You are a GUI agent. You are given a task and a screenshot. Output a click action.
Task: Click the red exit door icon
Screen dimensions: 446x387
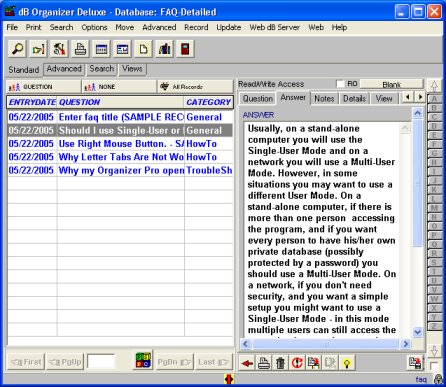185,49
